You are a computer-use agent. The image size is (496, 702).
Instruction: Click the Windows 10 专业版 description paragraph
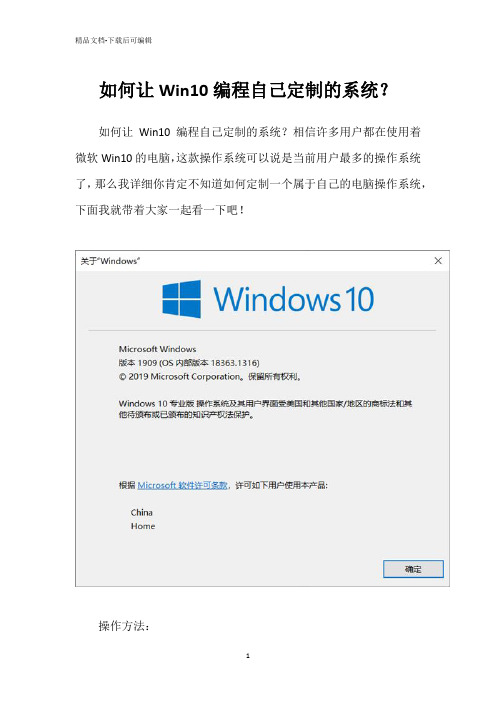coord(265,409)
